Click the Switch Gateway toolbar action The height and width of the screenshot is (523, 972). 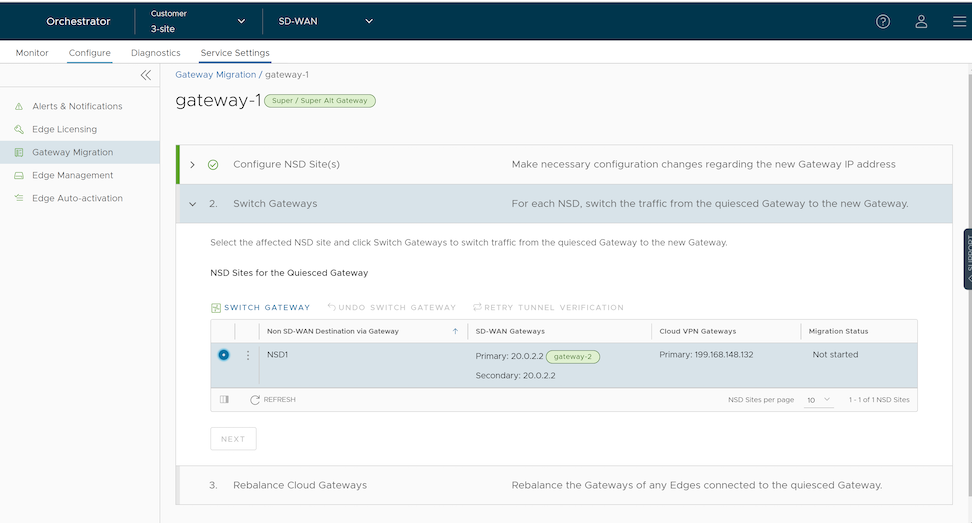click(x=261, y=307)
